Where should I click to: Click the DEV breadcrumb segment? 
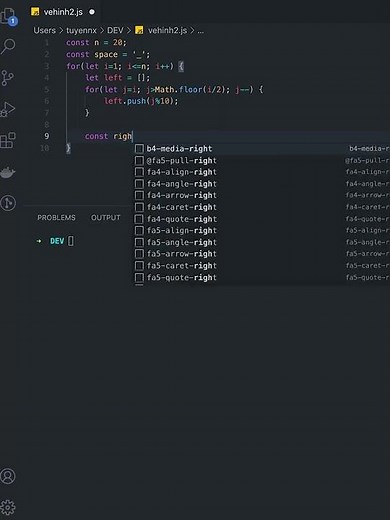pos(115,30)
